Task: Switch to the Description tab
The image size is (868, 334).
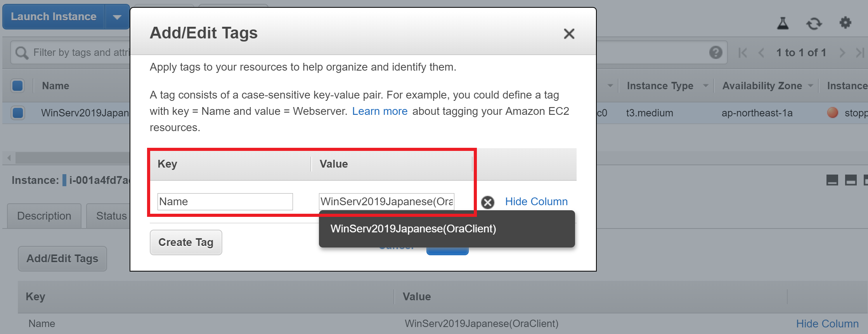Action: tap(44, 216)
